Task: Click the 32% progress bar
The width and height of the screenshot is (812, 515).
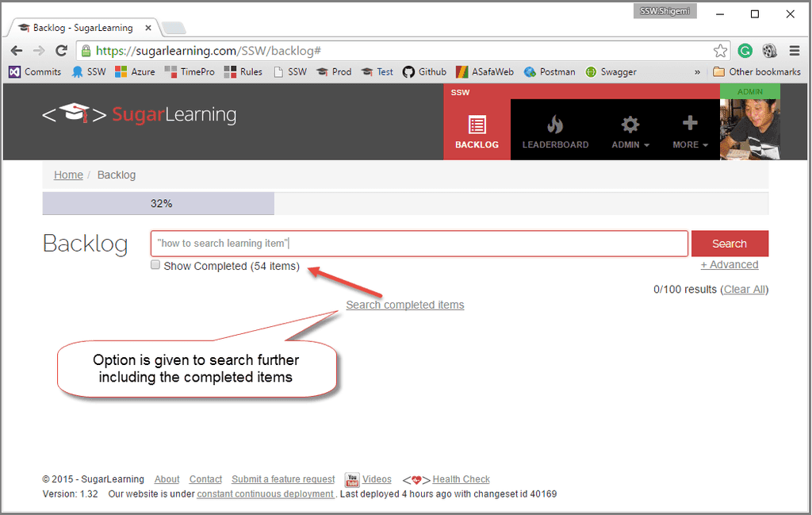Action: pos(159,204)
